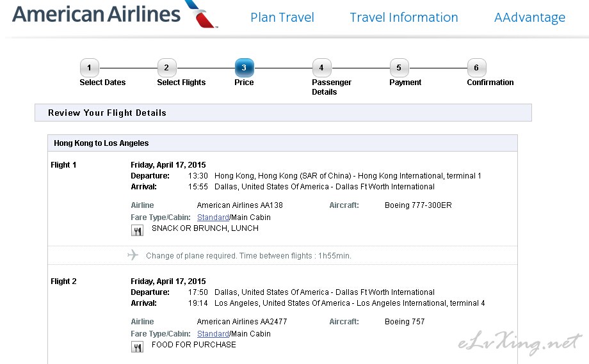
Task: Click Flight 2 meal fork-knife icon
Action: coord(137,347)
